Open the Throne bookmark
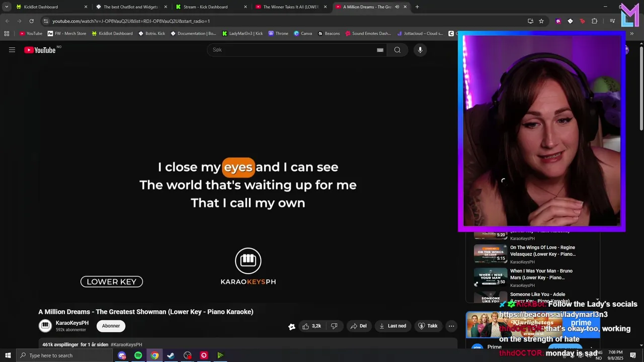 tap(278, 34)
